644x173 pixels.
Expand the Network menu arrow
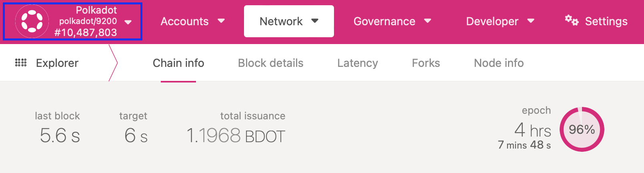315,21
